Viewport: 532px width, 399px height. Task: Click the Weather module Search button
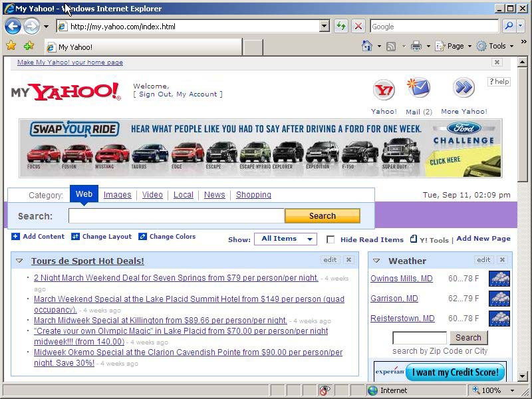click(468, 338)
